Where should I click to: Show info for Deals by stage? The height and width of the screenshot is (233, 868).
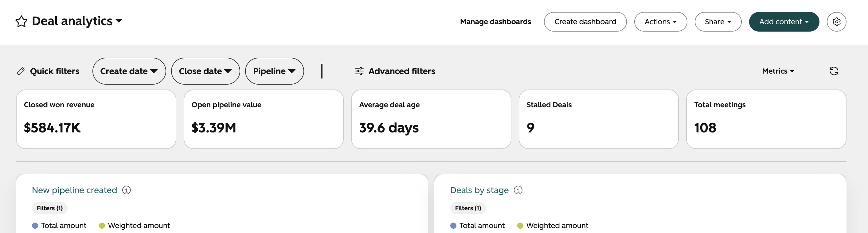pos(518,190)
